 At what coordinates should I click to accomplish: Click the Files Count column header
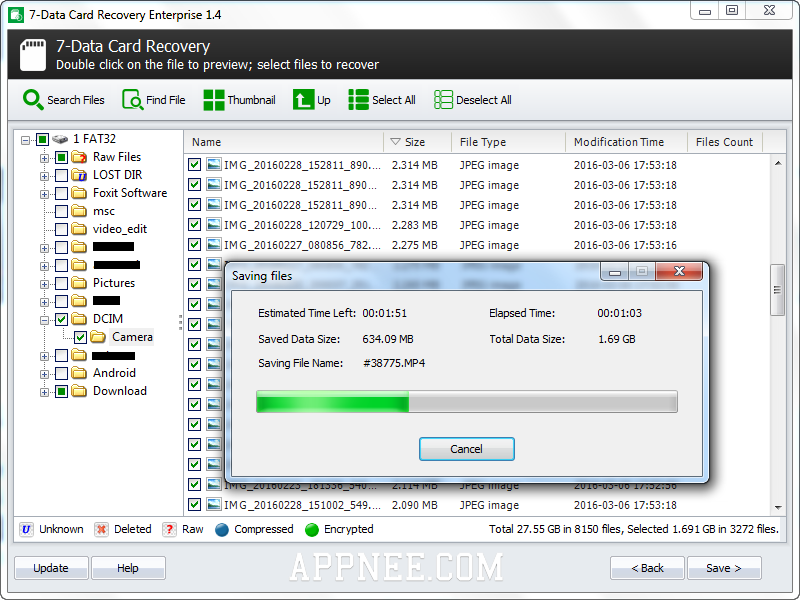(x=725, y=142)
